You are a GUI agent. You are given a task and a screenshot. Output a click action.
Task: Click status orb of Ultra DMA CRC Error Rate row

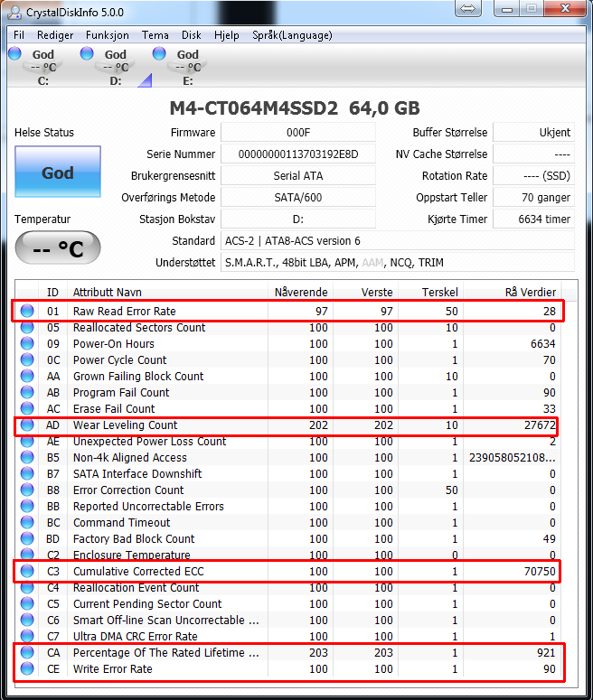pyautogui.click(x=27, y=636)
